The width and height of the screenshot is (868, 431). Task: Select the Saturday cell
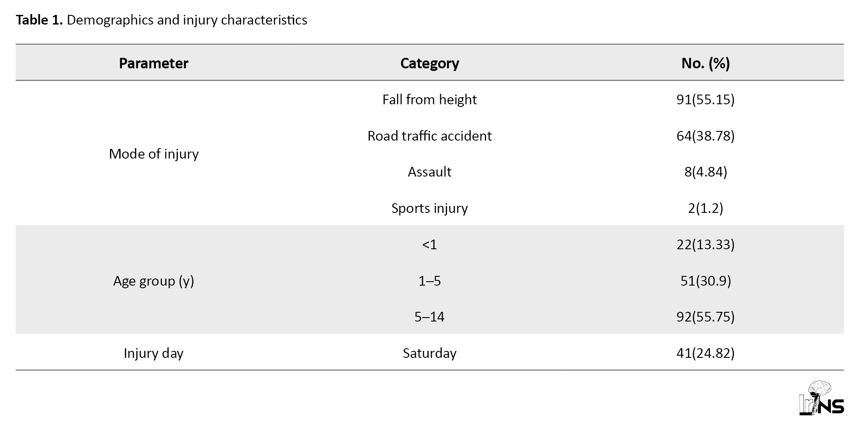tap(429, 353)
